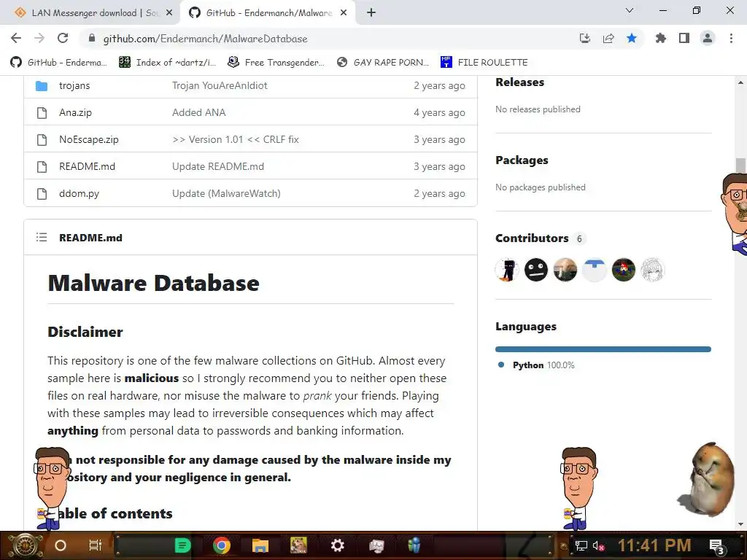Switch to LAN Messenger download tab

point(90,13)
